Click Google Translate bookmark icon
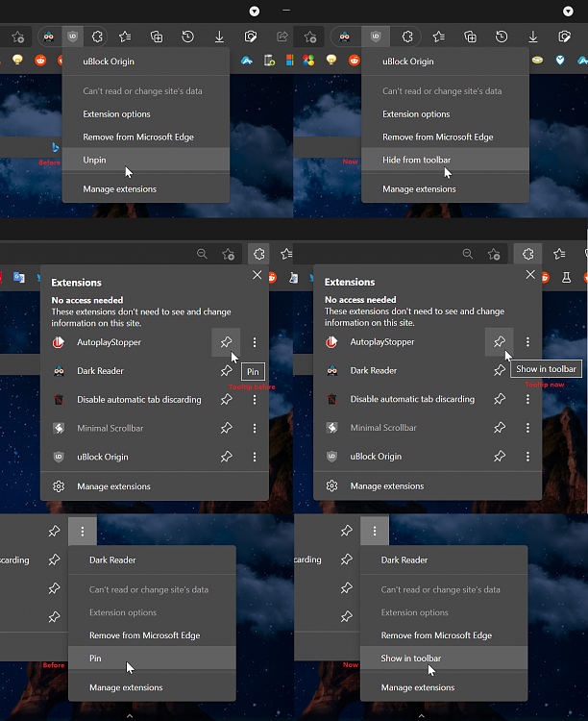 [19, 277]
